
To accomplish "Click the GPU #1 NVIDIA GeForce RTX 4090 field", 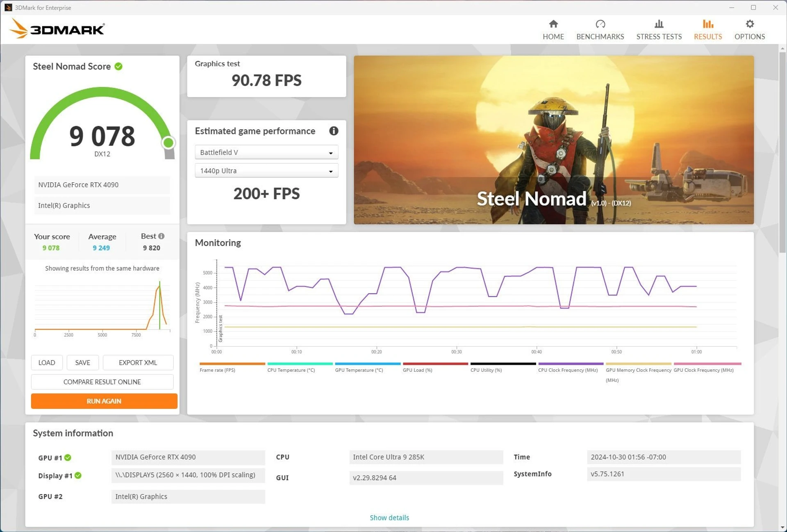I will (x=188, y=457).
